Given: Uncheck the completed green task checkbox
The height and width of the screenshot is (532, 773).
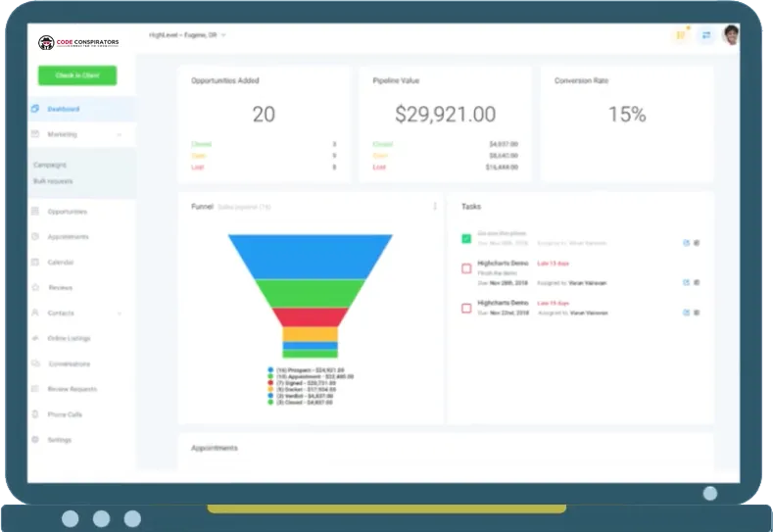Looking at the screenshot, I should (x=466, y=239).
